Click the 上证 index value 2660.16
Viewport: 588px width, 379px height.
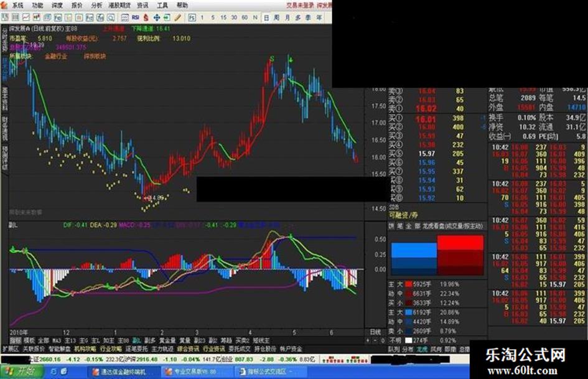(x=50, y=360)
